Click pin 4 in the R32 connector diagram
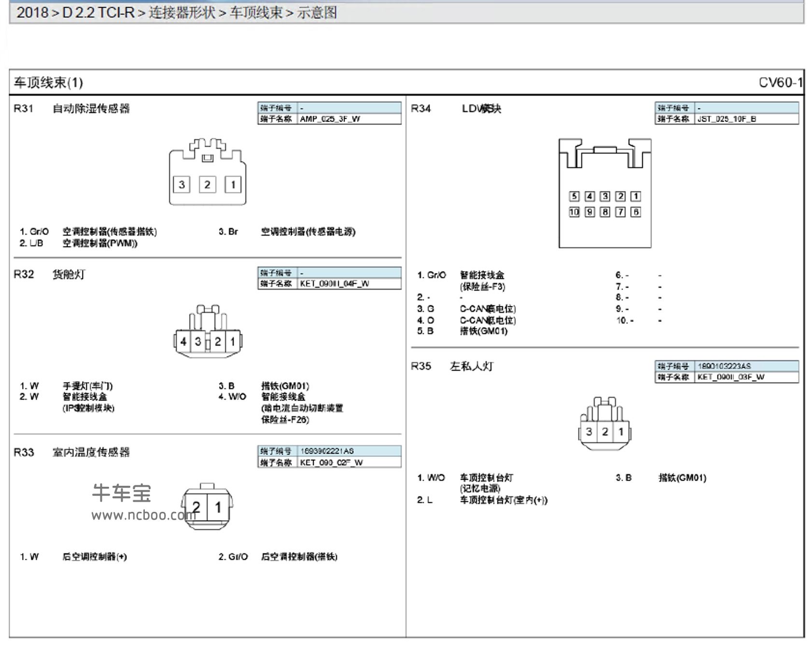The height and width of the screenshot is (649, 812). click(183, 341)
